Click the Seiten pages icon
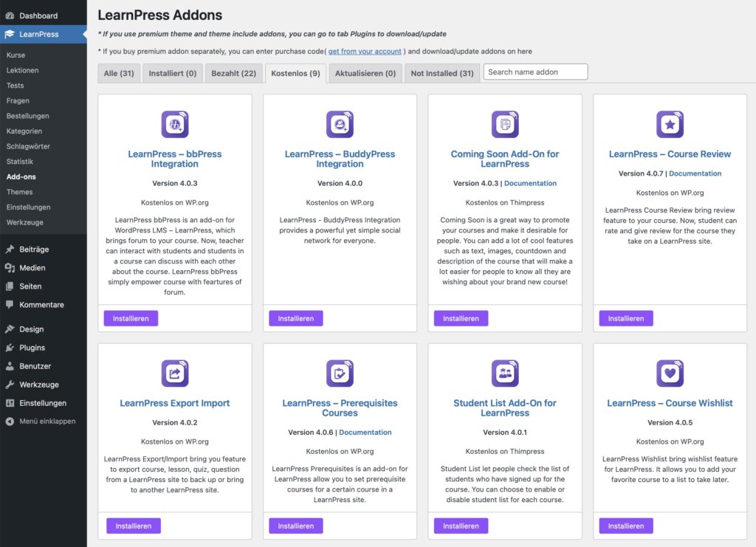The width and height of the screenshot is (756, 547). (10, 286)
